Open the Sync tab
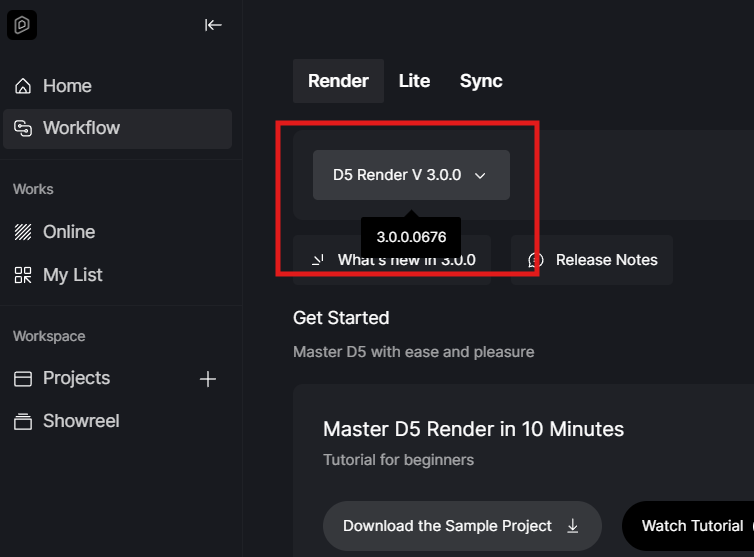This screenshot has height=557, width=754. 481,81
